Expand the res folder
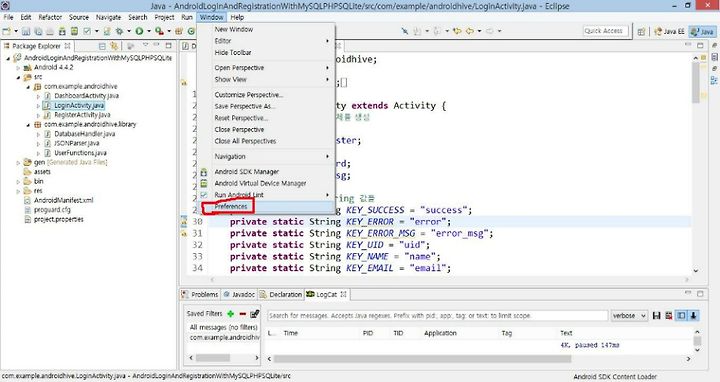This screenshot has height=382, width=720. tap(18, 191)
